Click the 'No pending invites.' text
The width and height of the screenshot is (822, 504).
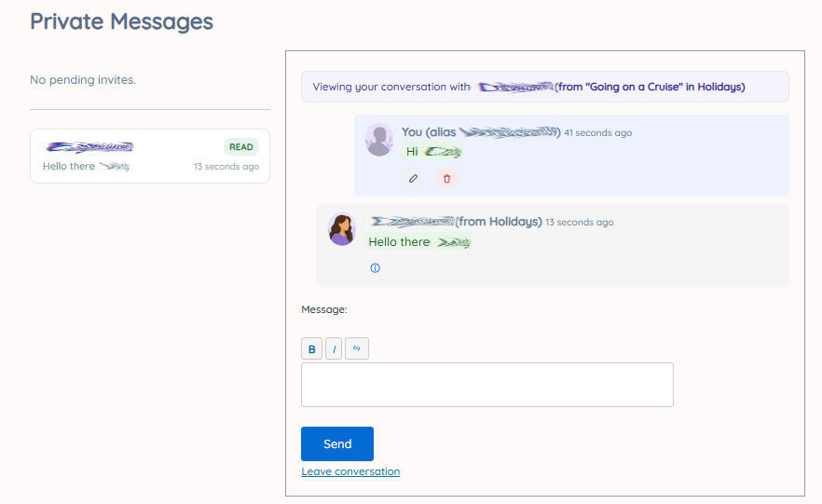[x=83, y=79]
